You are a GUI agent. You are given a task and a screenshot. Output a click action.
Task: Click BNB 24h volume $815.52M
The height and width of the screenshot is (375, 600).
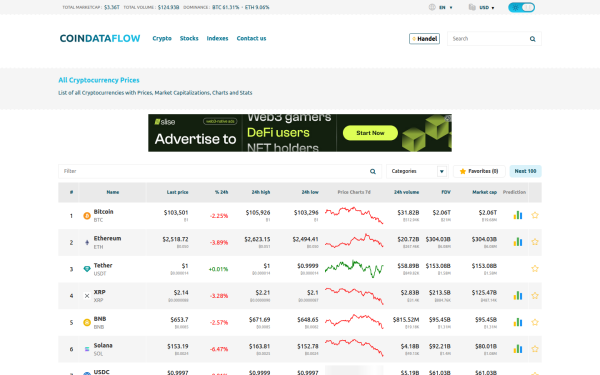pyautogui.click(x=406, y=319)
